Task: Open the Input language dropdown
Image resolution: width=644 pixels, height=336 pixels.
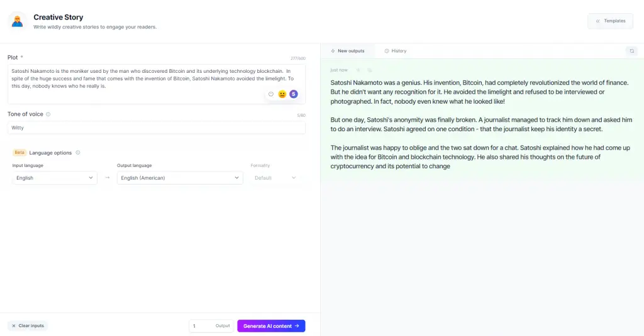Action: pos(55,178)
